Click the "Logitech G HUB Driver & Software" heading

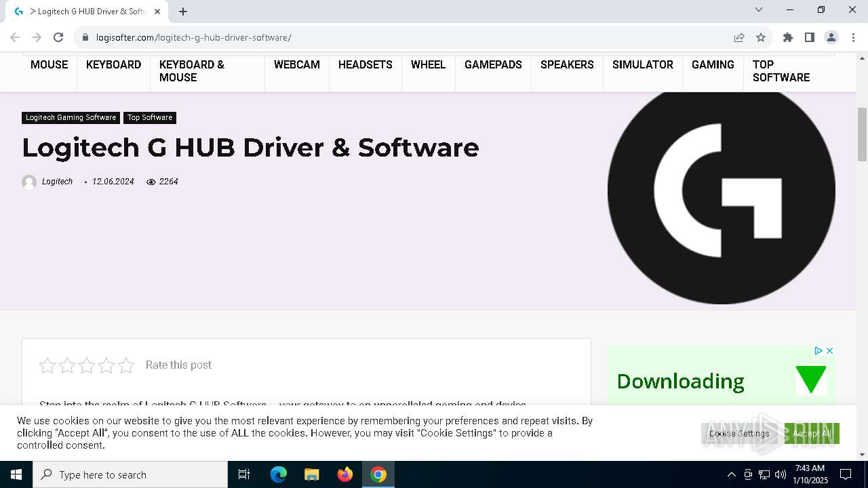point(250,148)
